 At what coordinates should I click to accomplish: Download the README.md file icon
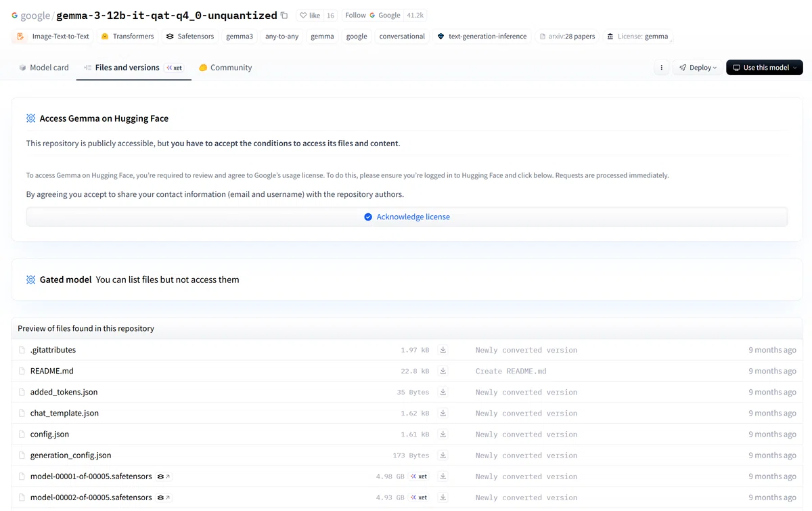point(443,371)
